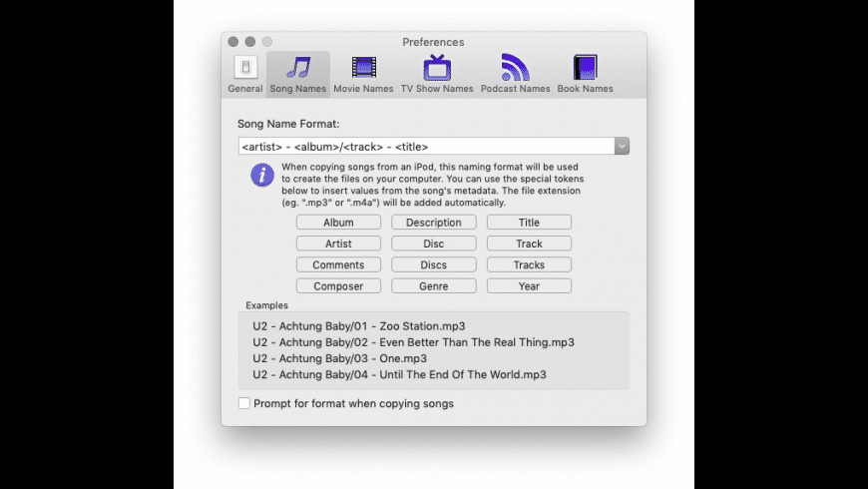Insert the Track token
Screen dimensions: 868x489
(x=529, y=244)
